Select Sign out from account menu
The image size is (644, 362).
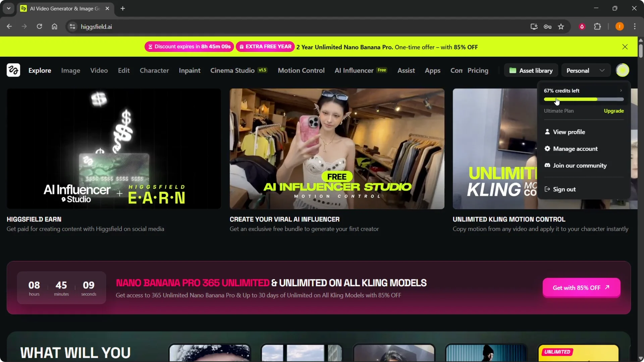pyautogui.click(x=564, y=189)
